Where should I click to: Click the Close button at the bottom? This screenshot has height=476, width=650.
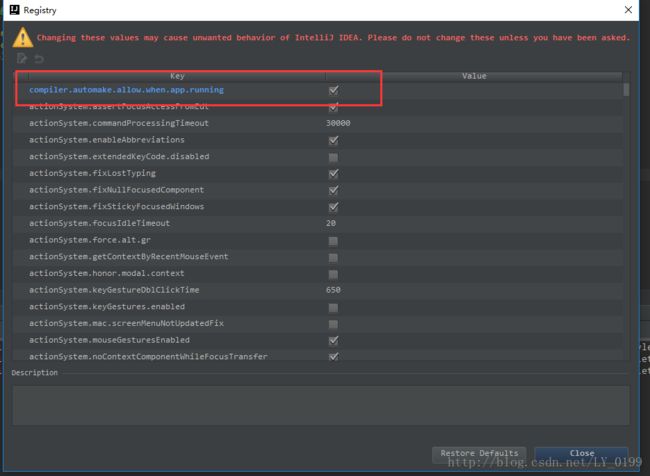582,453
